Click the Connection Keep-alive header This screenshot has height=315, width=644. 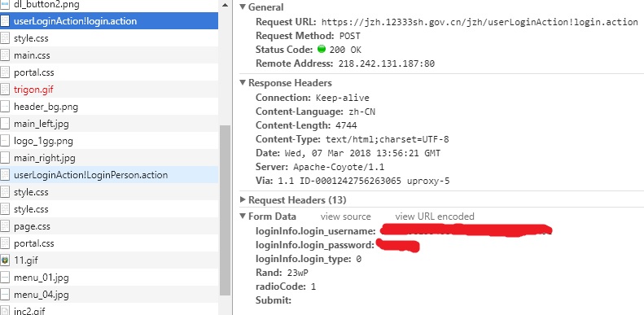tap(313, 98)
